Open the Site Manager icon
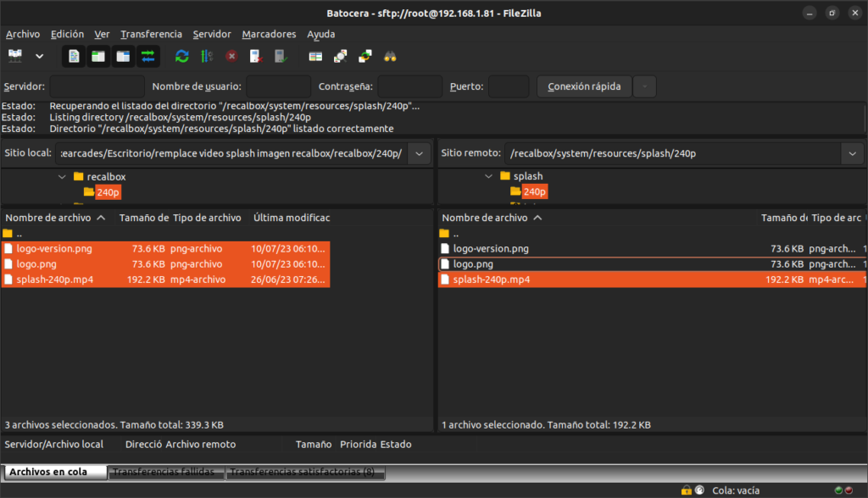Screen dimensions: 868x498 tap(15, 56)
